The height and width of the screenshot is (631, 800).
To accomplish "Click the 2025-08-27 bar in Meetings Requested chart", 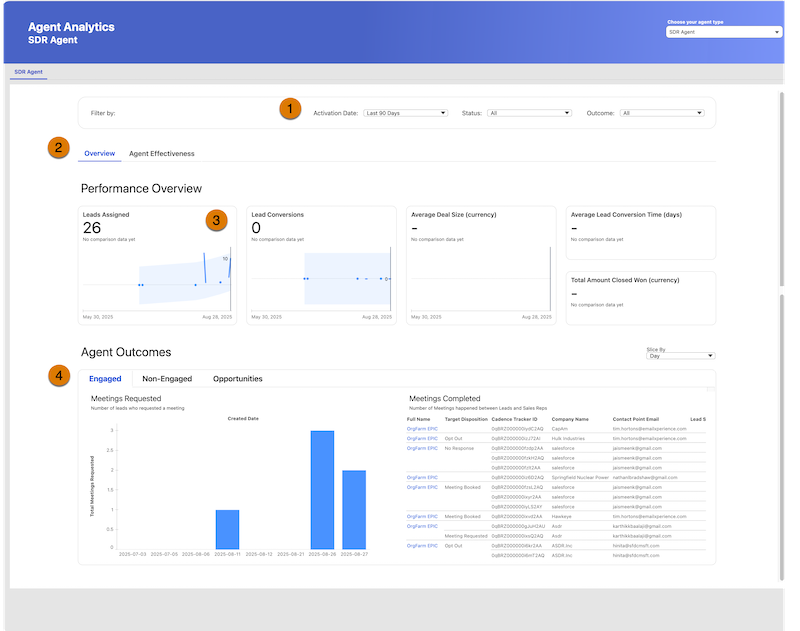I will tap(354, 510).
